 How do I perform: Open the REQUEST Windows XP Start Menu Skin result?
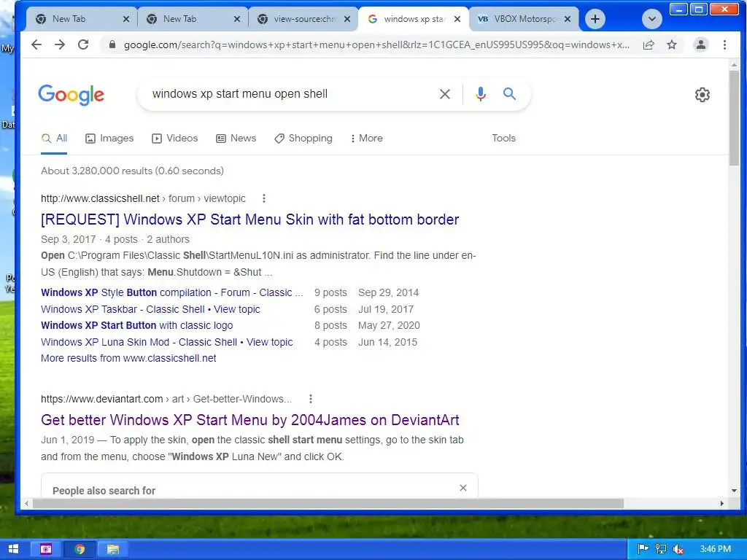click(250, 219)
